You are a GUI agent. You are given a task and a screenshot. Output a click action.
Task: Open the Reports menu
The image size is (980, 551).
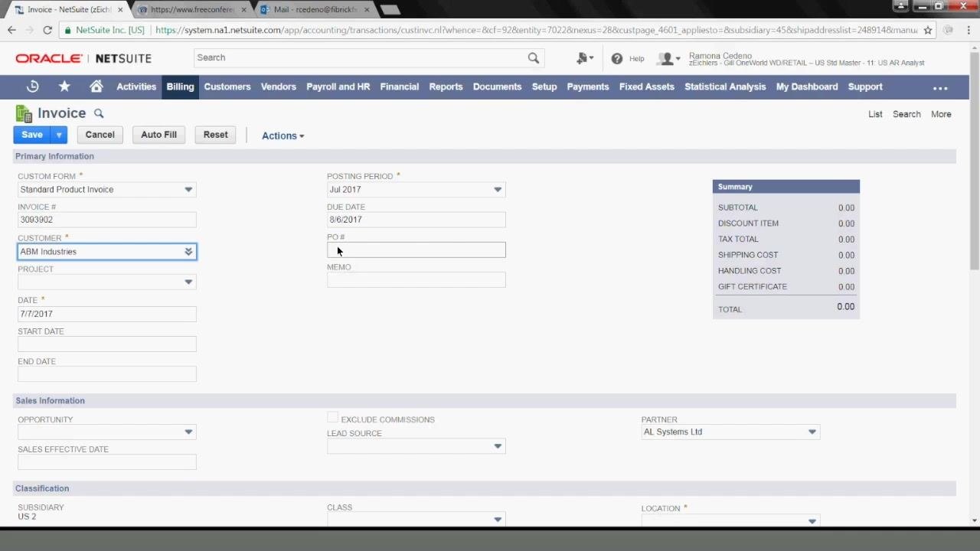tap(446, 86)
